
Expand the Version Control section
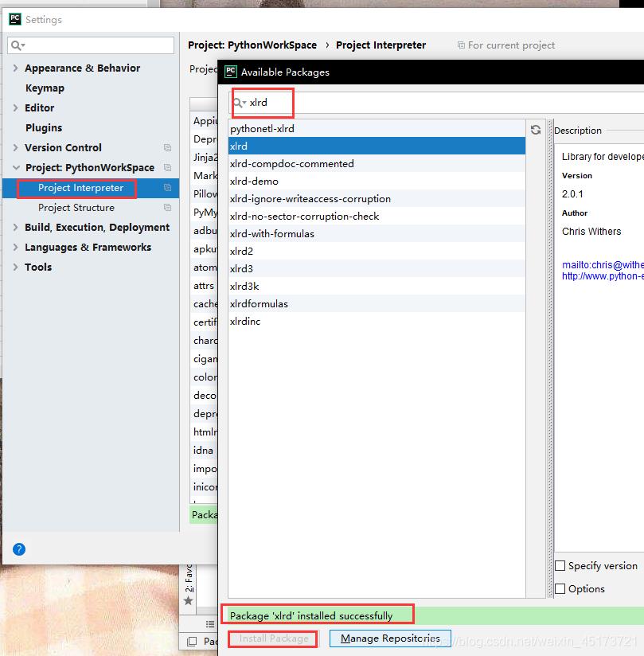pos(15,148)
